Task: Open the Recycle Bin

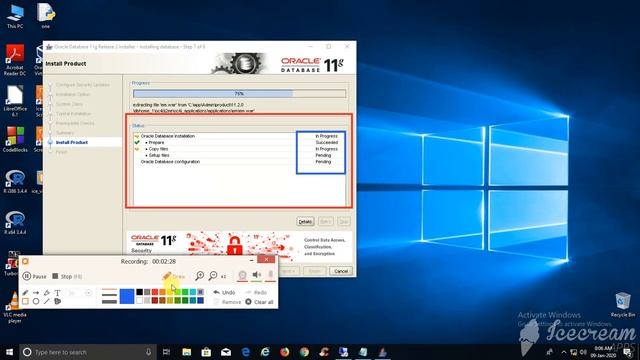Action: [x=623, y=304]
